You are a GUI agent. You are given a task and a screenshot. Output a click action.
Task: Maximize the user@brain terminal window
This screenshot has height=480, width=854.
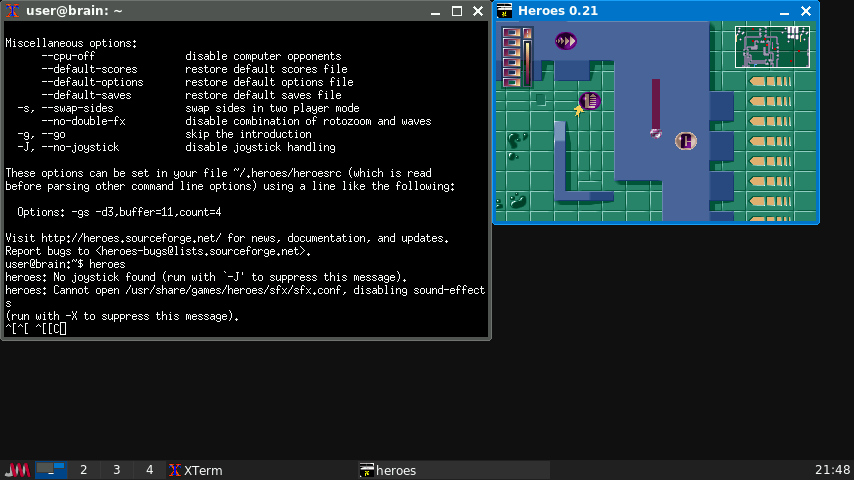click(x=457, y=11)
